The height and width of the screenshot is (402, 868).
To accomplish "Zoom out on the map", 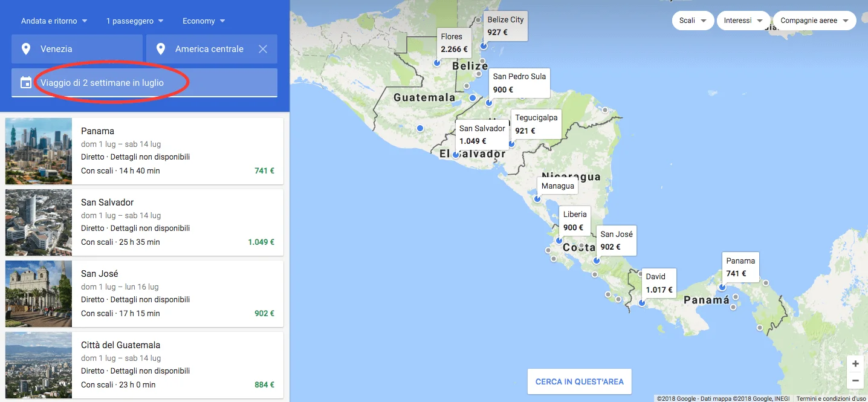I will 855,381.
